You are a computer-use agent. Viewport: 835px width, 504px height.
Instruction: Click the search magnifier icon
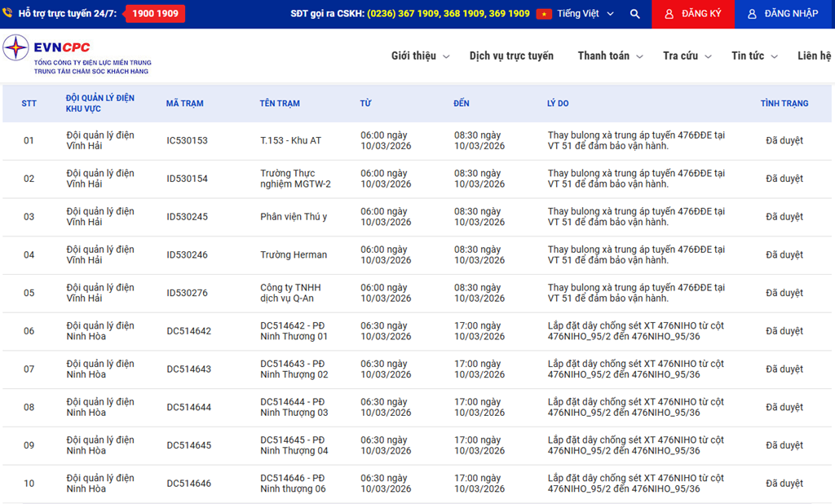click(635, 14)
